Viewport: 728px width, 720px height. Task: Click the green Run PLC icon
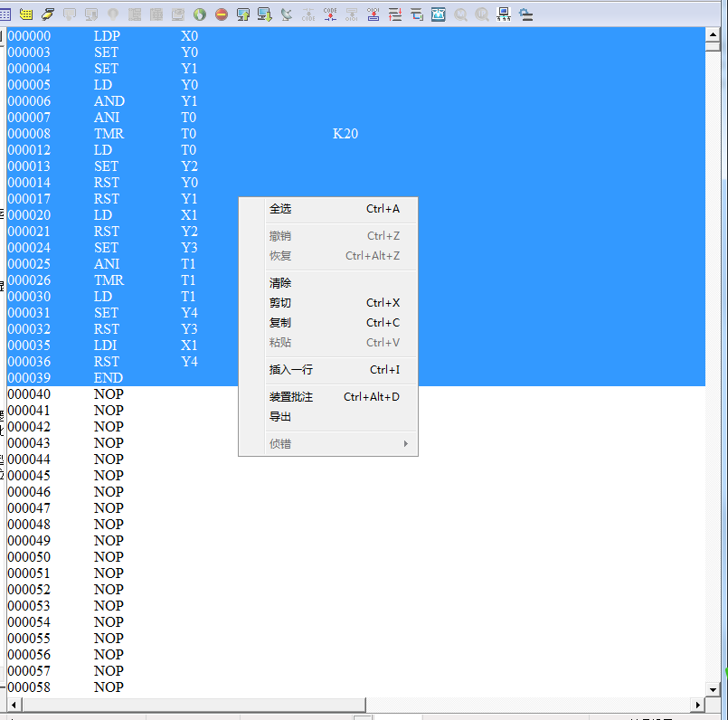200,14
